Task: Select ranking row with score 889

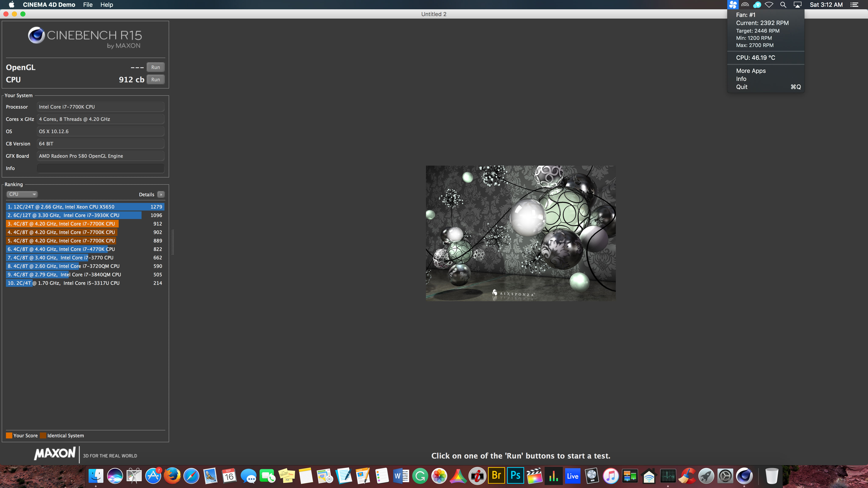Action: tap(85, 241)
